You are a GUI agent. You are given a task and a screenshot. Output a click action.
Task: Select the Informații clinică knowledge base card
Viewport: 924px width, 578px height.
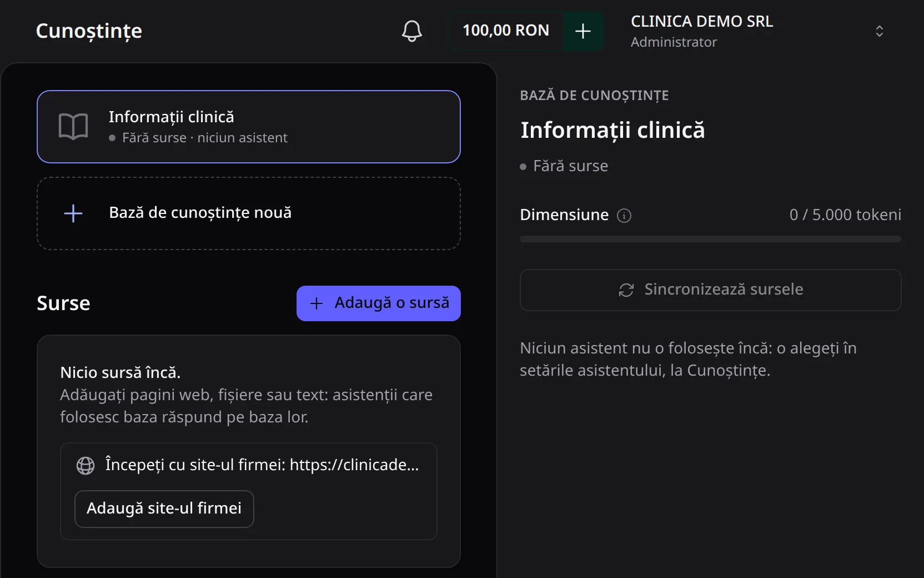coord(249,127)
